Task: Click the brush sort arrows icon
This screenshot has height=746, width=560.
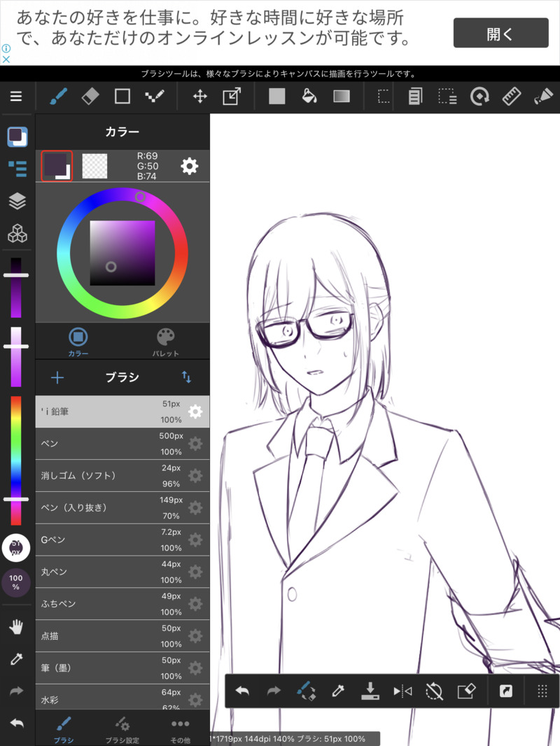Action: [186, 377]
